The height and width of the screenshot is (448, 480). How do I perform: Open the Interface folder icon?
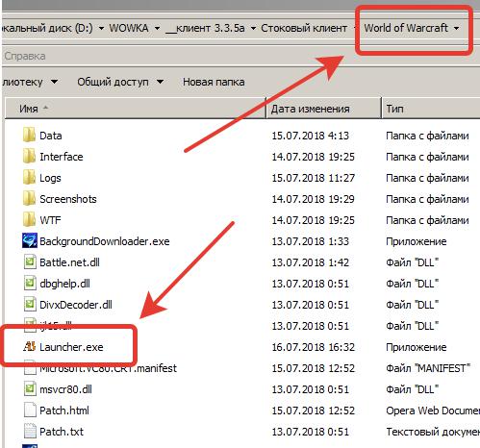click(29, 156)
